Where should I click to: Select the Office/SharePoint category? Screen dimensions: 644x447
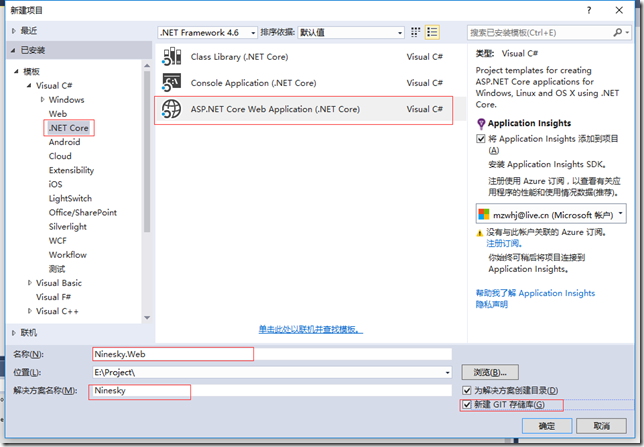click(83, 212)
